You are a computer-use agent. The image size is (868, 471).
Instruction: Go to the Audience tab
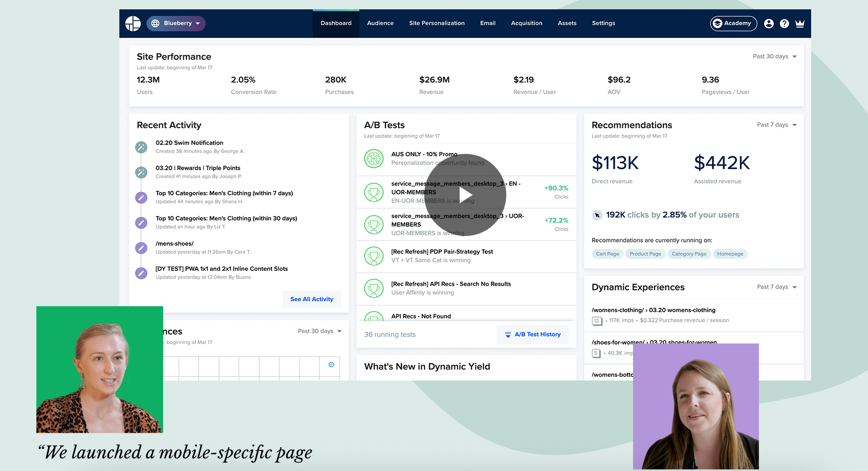(x=380, y=23)
